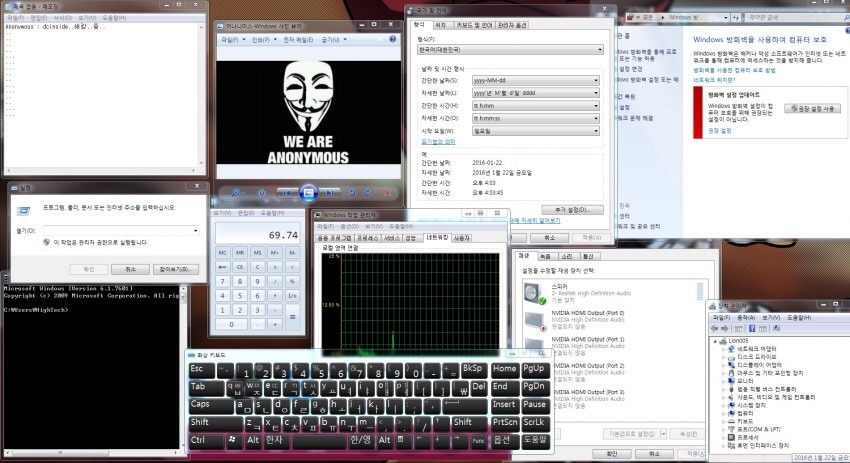Click command prompt horizontal scrollbar

tap(91, 452)
